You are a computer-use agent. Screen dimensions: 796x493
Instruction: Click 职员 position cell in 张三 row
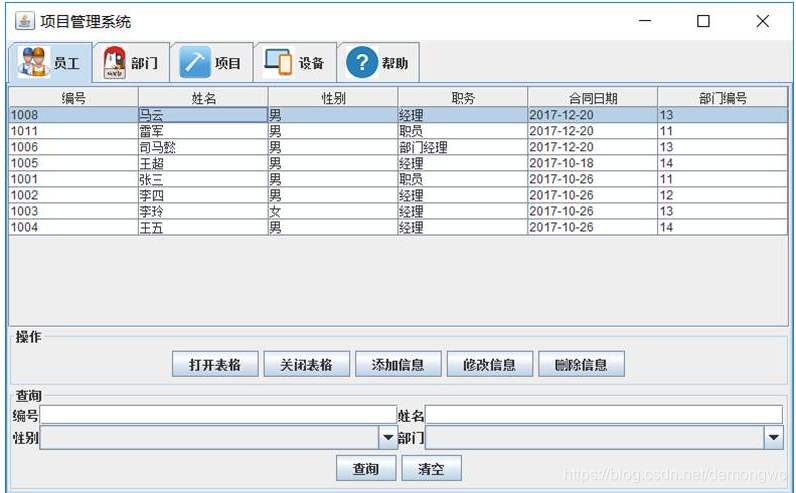click(x=463, y=179)
